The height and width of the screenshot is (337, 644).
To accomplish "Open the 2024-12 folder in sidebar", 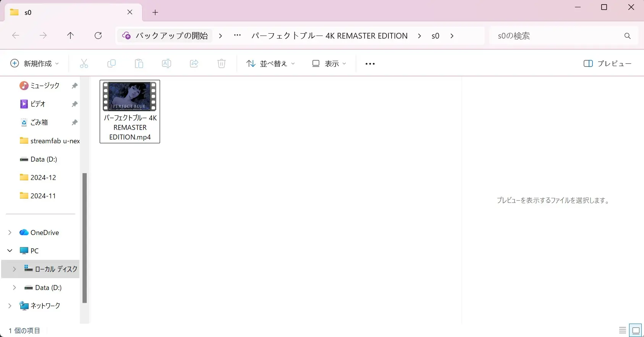I will [x=38, y=177].
